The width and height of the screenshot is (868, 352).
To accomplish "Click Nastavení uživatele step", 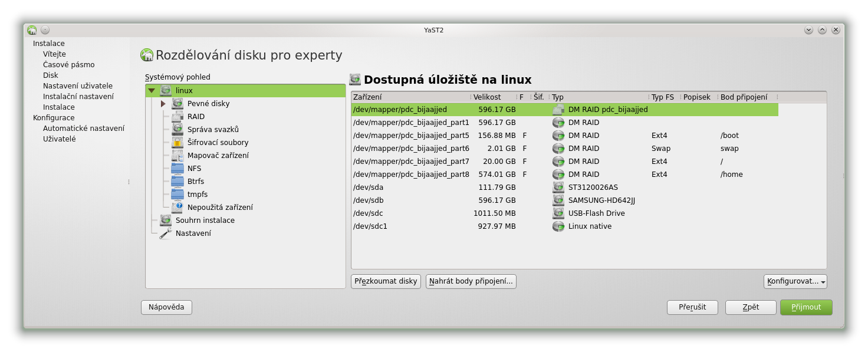I will (78, 85).
